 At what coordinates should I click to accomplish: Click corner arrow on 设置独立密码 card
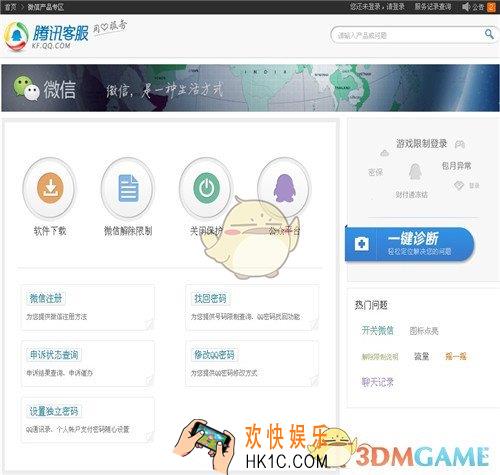pyautogui.click(x=149, y=436)
